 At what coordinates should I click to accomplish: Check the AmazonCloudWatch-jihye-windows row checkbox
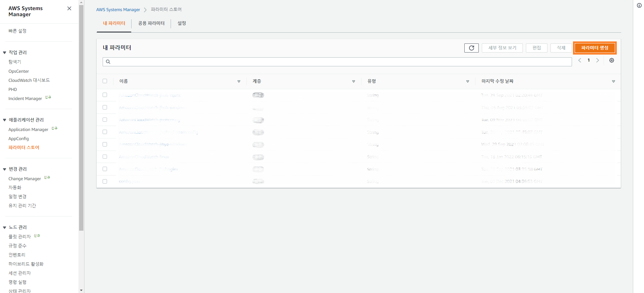tap(105, 144)
